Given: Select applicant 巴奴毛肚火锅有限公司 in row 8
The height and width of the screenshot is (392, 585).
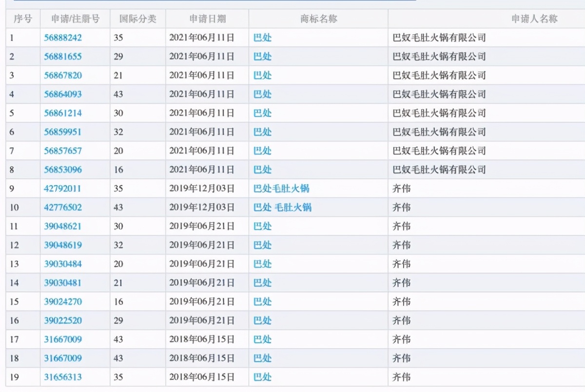Looking at the screenshot, I should (439, 170).
